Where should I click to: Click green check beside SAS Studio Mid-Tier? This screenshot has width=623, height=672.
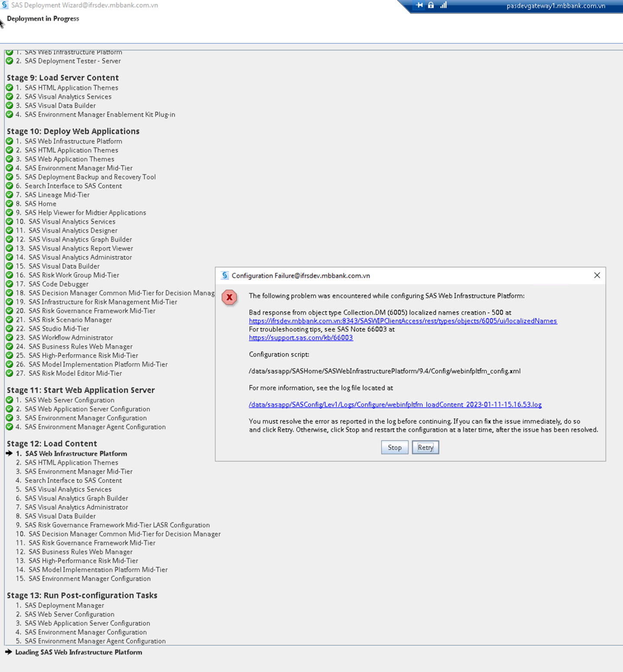coord(10,329)
